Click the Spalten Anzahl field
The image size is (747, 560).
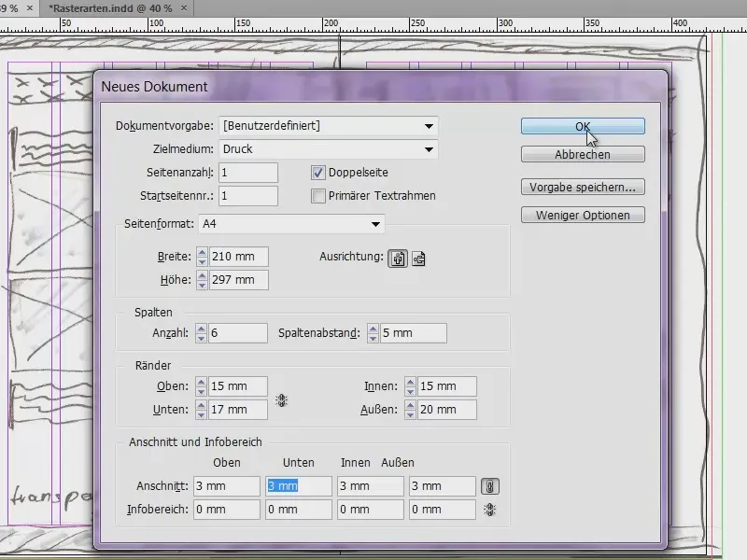[238, 333]
